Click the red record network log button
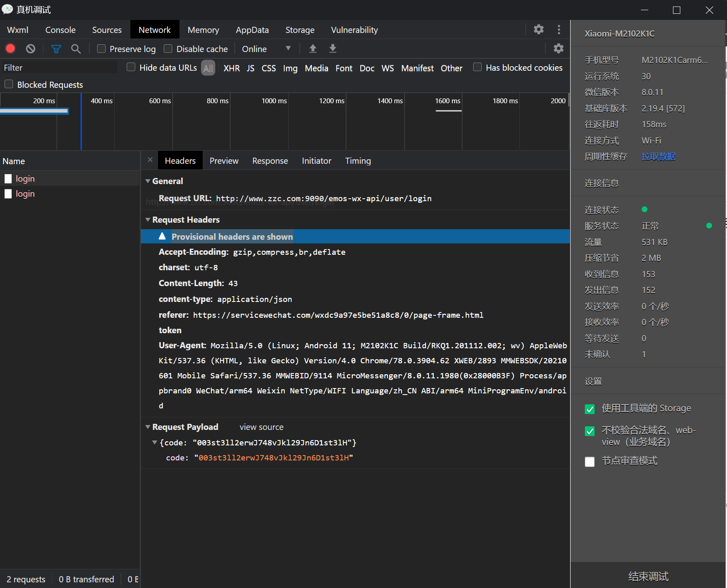This screenshot has height=588, width=727. [x=11, y=49]
